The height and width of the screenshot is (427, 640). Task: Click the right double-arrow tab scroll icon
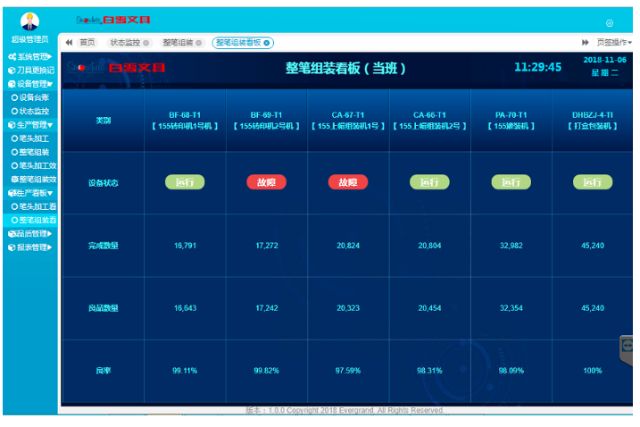point(585,43)
